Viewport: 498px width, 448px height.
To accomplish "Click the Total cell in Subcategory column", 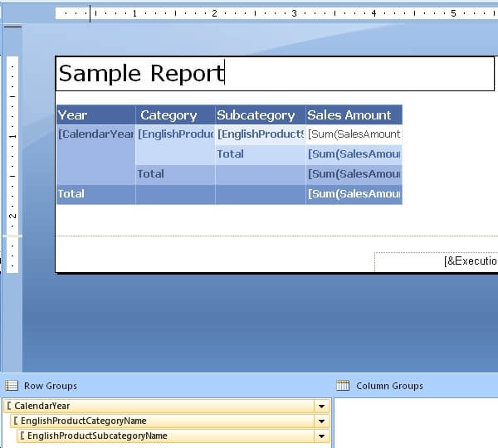I will pyautogui.click(x=261, y=154).
